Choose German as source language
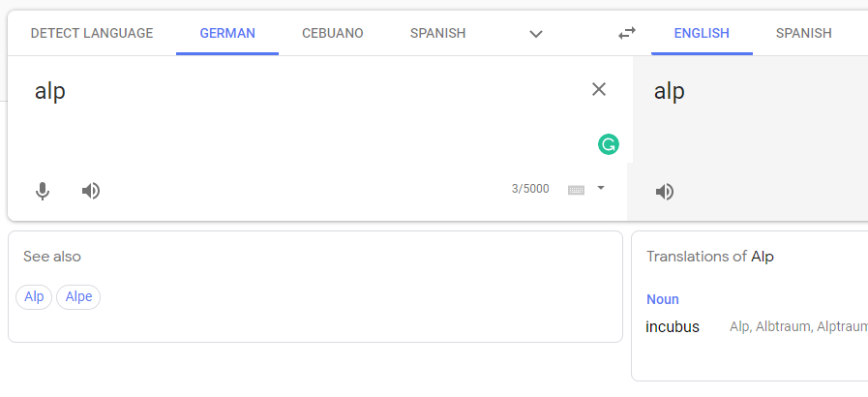868x397 pixels. click(x=227, y=33)
